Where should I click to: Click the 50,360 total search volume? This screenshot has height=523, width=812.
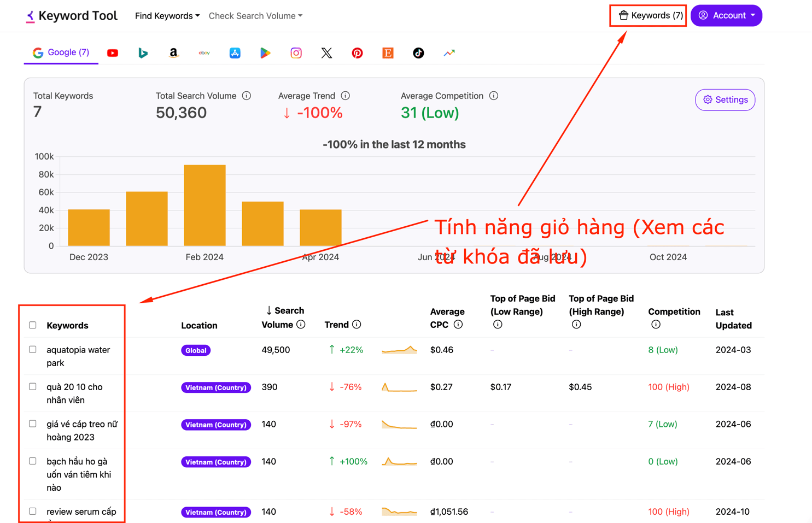tap(181, 113)
